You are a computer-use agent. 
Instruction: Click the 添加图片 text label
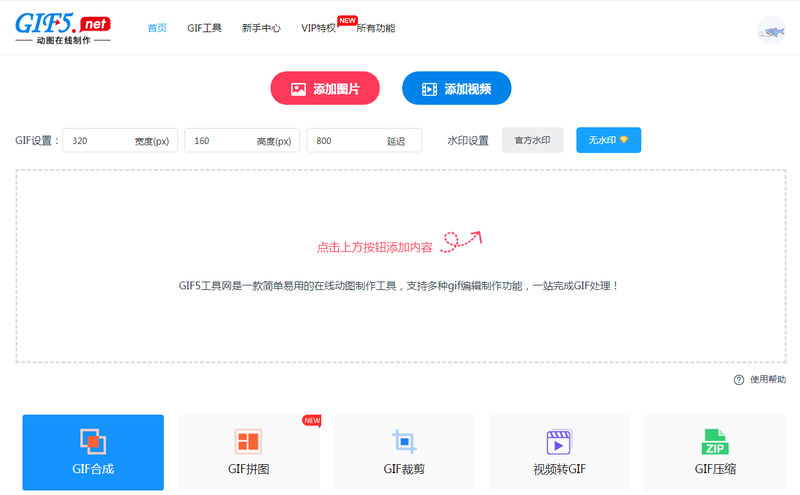click(x=337, y=89)
